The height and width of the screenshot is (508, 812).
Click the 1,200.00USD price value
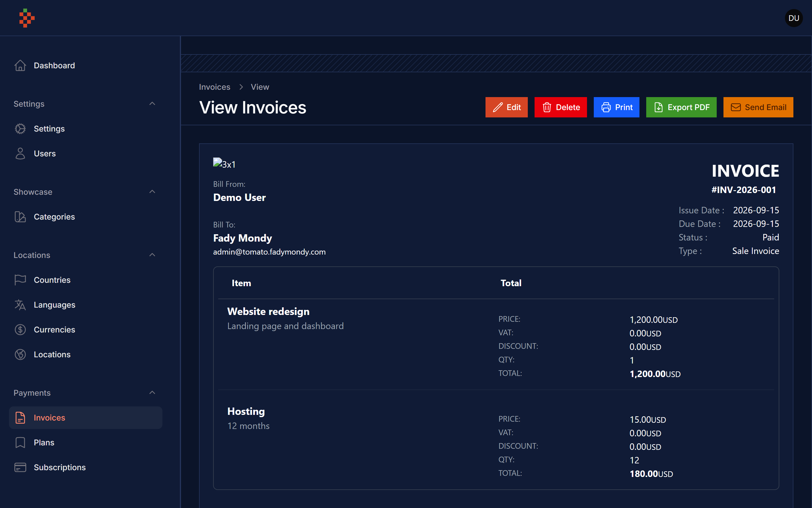pyautogui.click(x=653, y=319)
